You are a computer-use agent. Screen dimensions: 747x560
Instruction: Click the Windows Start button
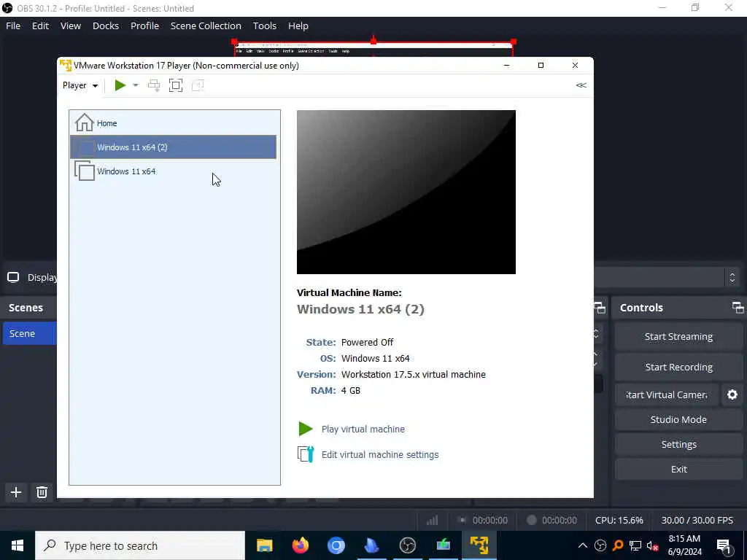(x=18, y=545)
